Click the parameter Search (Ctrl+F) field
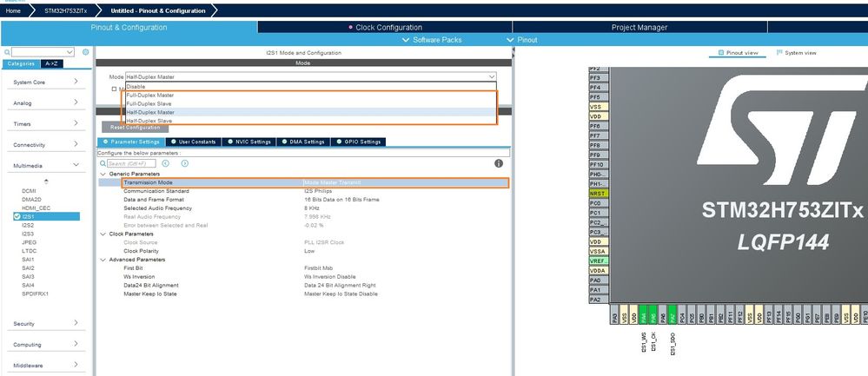The image size is (868, 376). tap(131, 163)
